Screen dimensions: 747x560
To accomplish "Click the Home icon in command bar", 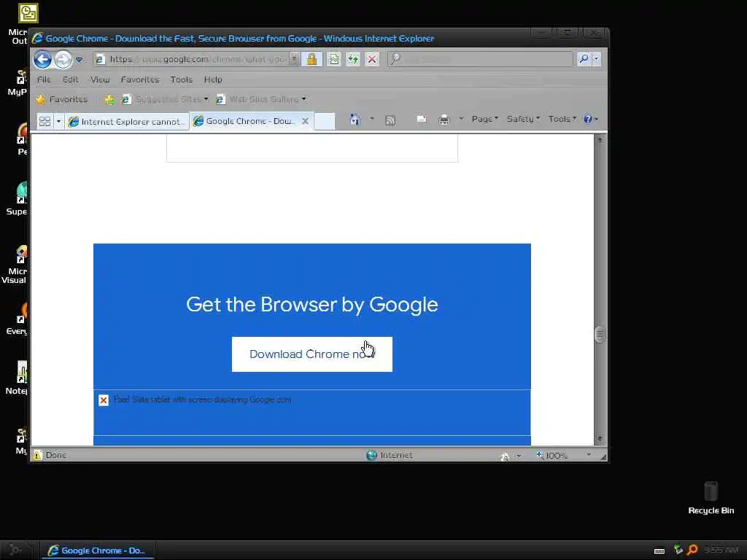I will 355,119.
